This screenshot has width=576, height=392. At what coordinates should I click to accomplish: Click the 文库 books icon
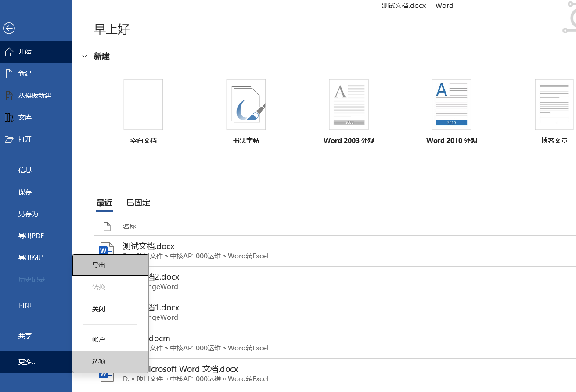[9, 118]
